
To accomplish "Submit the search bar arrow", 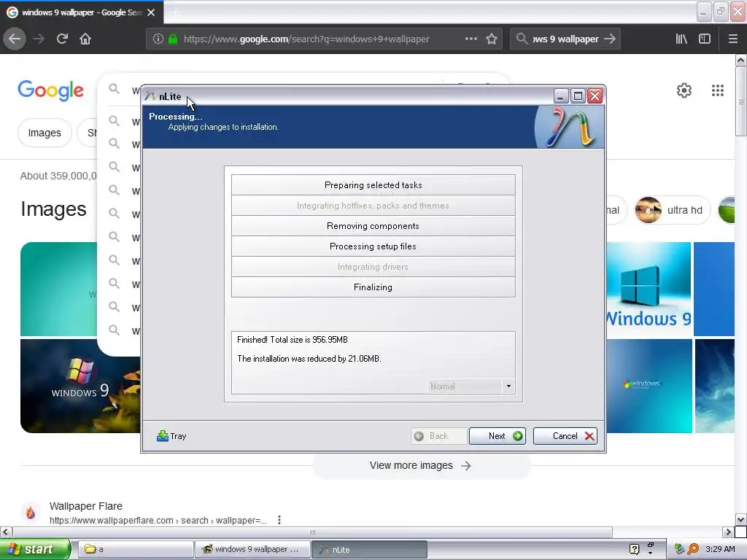I will point(610,39).
